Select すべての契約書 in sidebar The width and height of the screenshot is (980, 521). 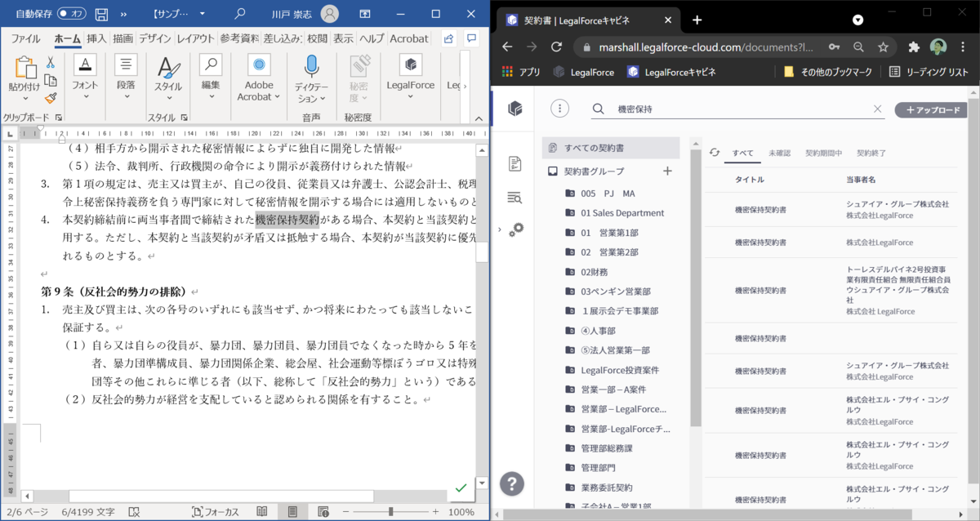coord(611,148)
